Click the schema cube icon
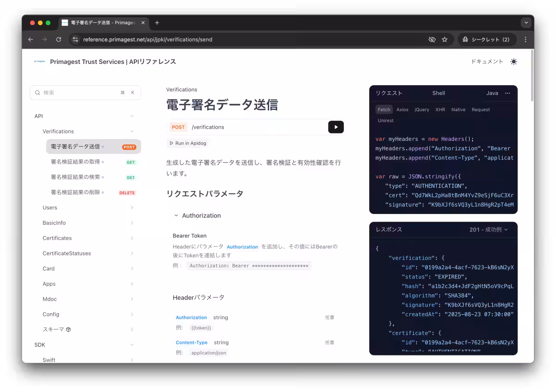Viewport: 556px width, 392px height. pyautogui.click(x=68, y=329)
